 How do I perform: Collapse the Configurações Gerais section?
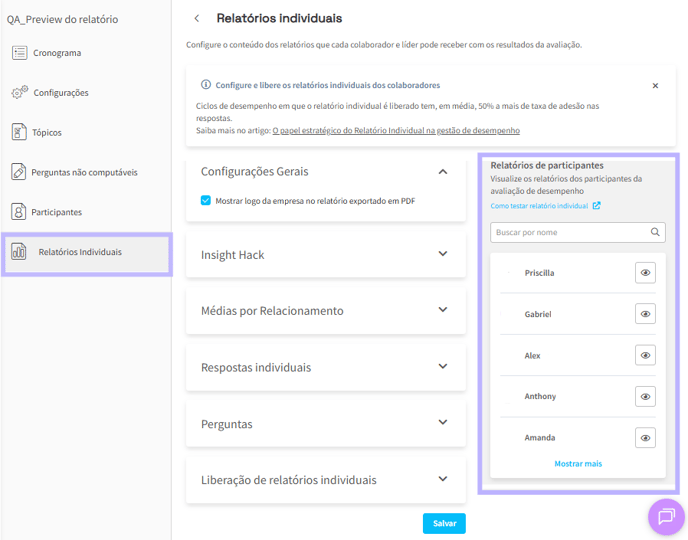[443, 172]
